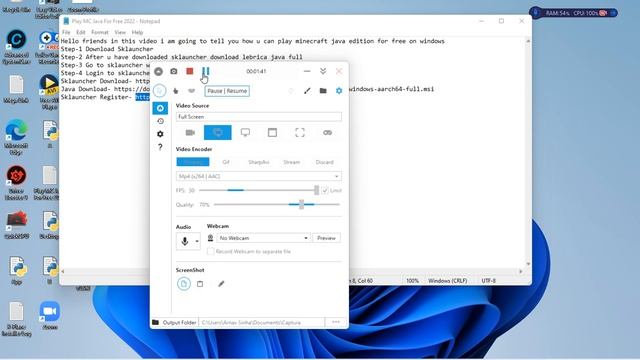Stop recording with the red square button

click(x=189, y=71)
